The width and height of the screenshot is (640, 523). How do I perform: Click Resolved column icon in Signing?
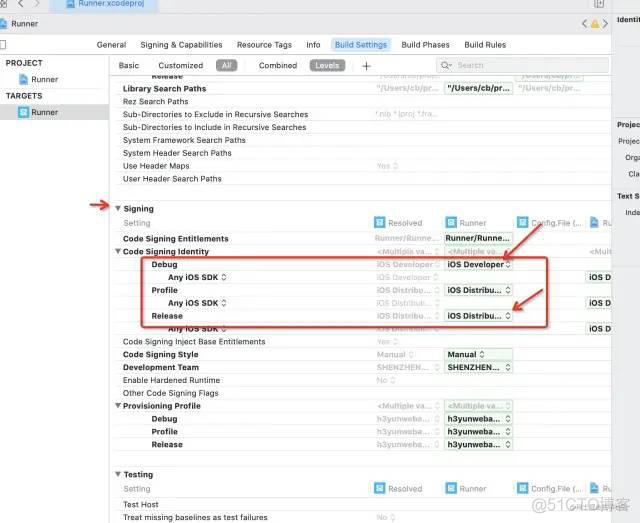coord(380,223)
